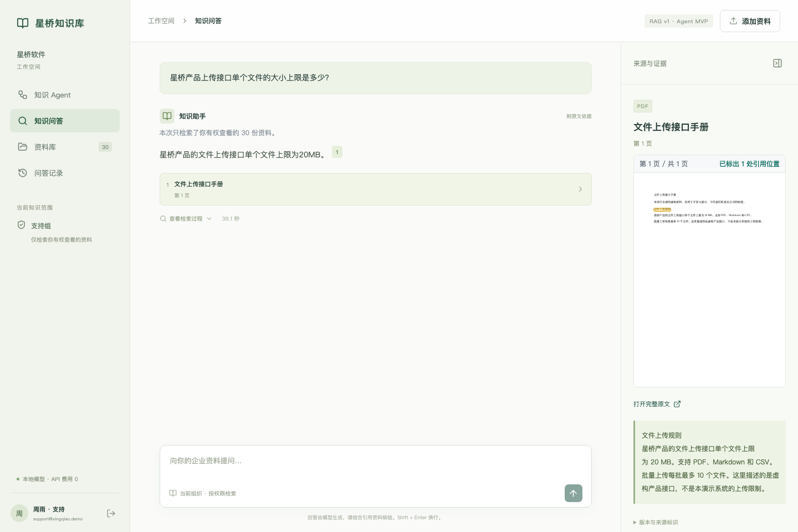Screen dimensions: 798x532
Task: Click the 知识问答 breadcrumb item
Action: pyautogui.click(x=208, y=21)
